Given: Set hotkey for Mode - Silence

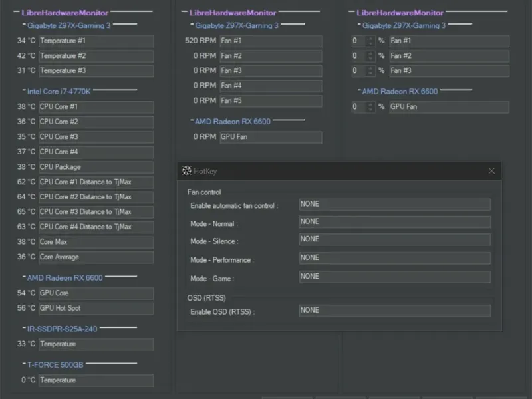Looking at the screenshot, I should point(395,239).
